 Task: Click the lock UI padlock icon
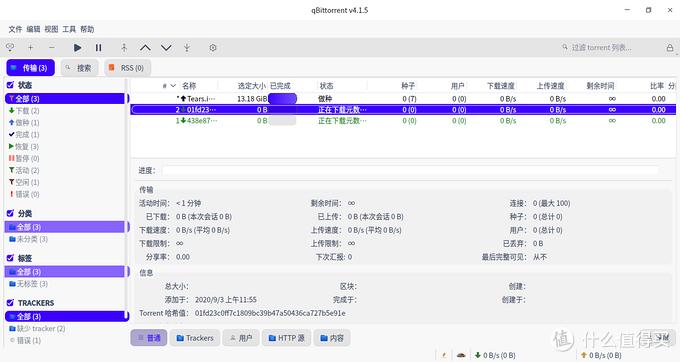[670, 48]
